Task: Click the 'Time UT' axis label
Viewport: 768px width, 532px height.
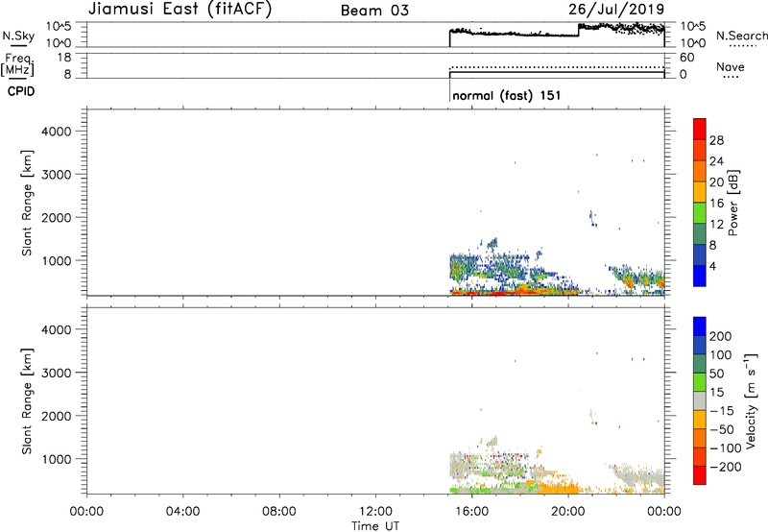Action: (375, 526)
